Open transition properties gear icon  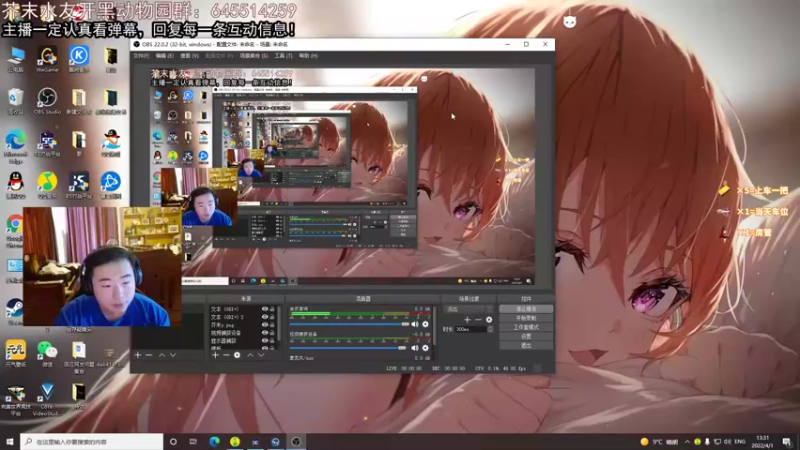pos(489,319)
